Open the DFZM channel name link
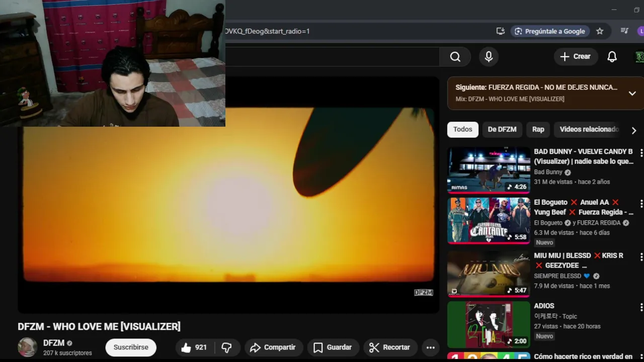644x362 pixels. (54, 343)
